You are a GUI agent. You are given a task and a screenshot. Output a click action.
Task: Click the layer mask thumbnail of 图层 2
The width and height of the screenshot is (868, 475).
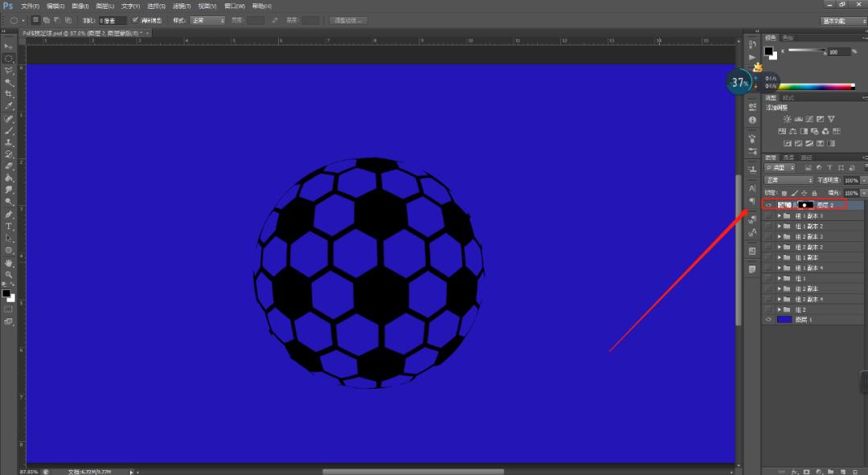click(x=805, y=205)
